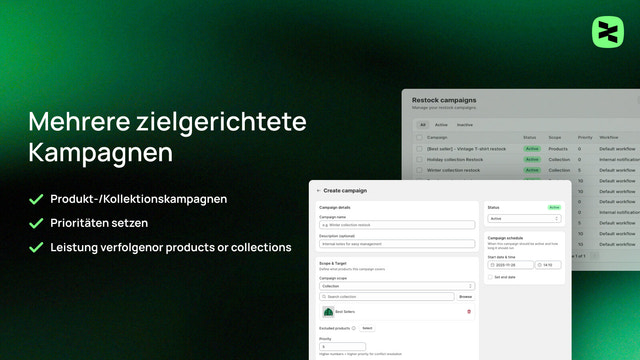Click 'Internal notification' in Holiday collection row
Image resolution: width=640 pixels, height=360 pixels.
point(619,160)
